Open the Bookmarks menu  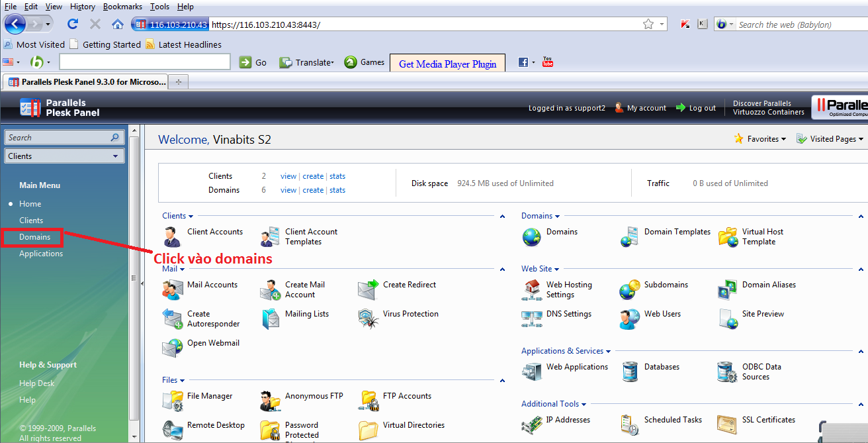122,7
